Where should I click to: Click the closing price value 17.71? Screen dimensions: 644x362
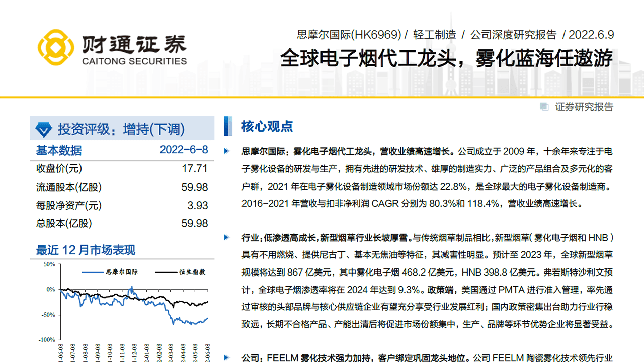point(195,168)
